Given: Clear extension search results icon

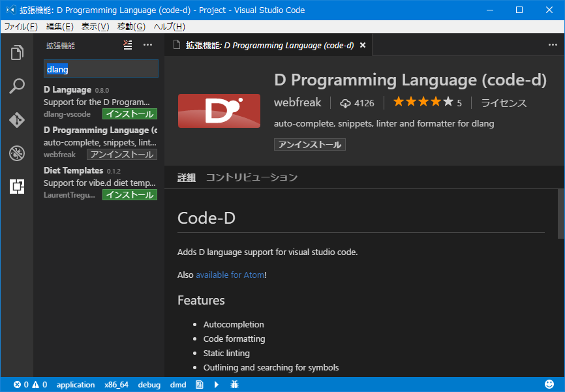Looking at the screenshot, I should coord(128,45).
